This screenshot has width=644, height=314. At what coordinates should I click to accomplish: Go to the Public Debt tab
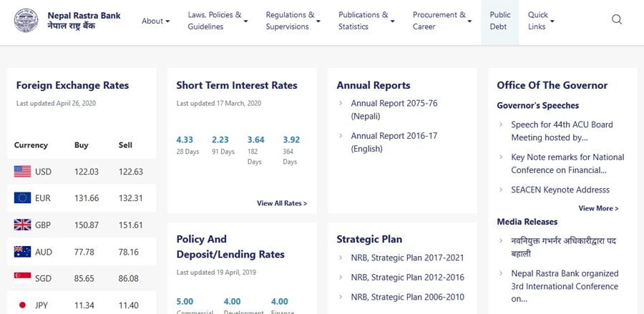(x=500, y=21)
